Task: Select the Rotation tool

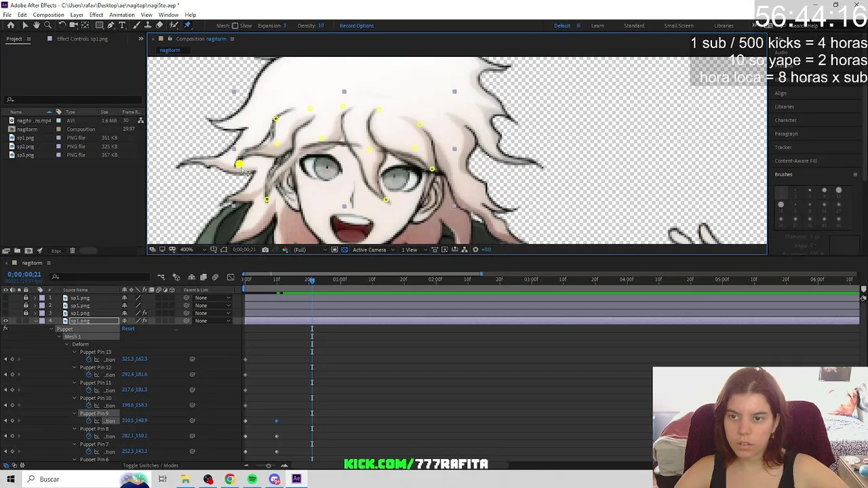Action: coord(62,25)
